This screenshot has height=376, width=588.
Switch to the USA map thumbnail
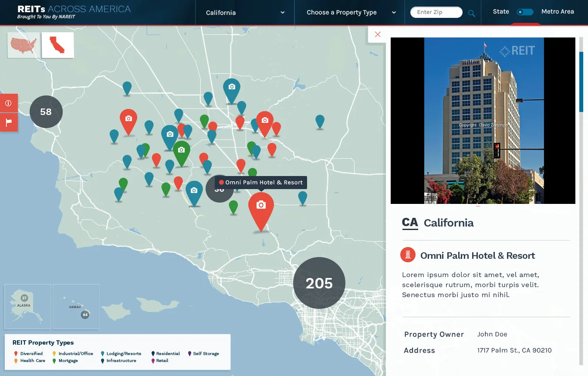(x=24, y=45)
